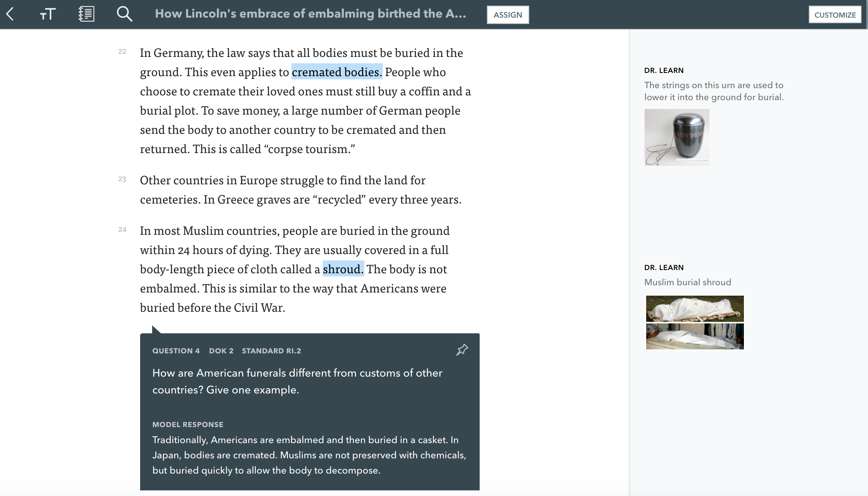Image resolution: width=868 pixels, height=496 pixels.
Task: Click paragraph number 22
Action: pos(122,51)
